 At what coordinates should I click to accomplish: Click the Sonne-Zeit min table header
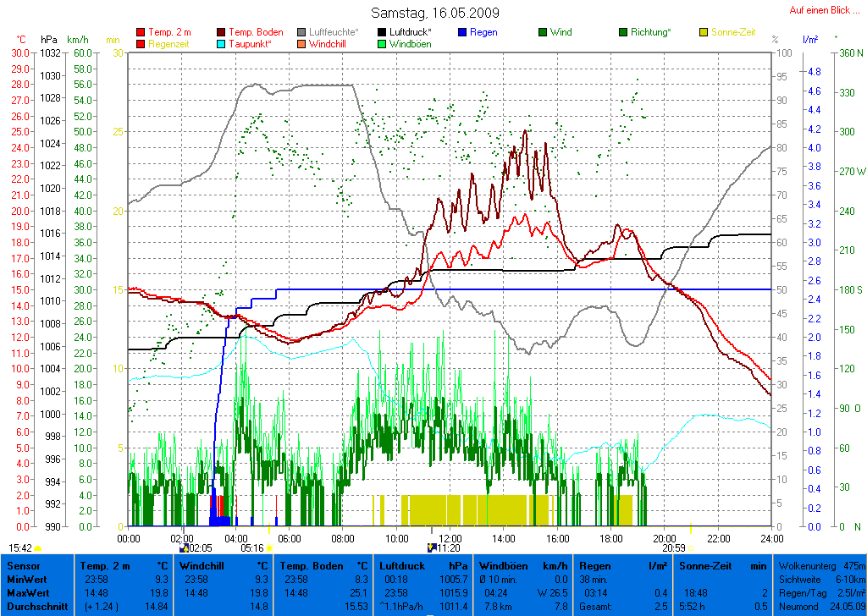click(724, 565)
